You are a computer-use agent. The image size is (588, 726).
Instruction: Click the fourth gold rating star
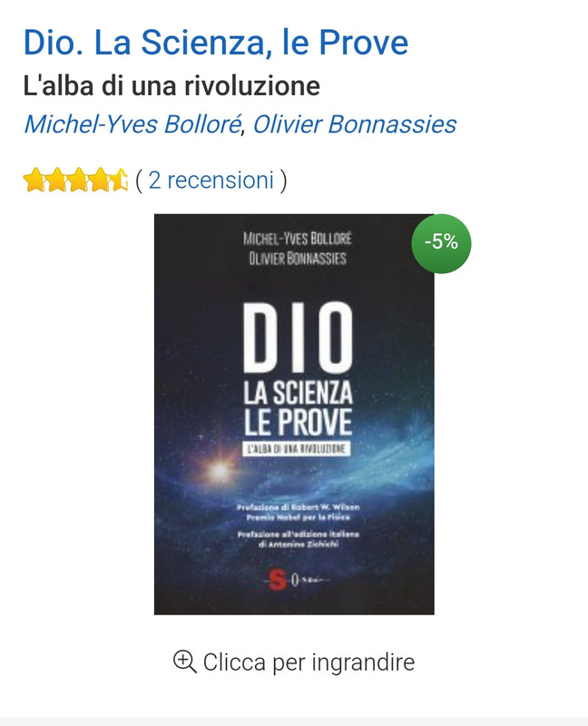pos(99,180)
